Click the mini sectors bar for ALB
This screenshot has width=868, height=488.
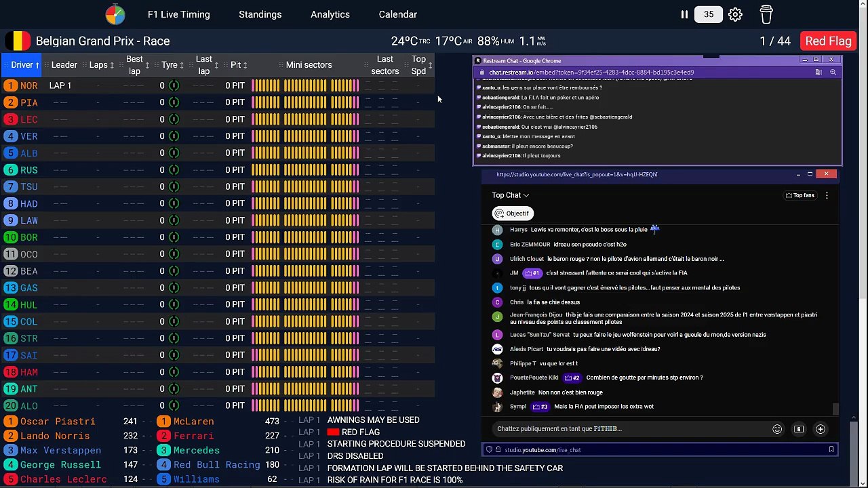(305, 153)
